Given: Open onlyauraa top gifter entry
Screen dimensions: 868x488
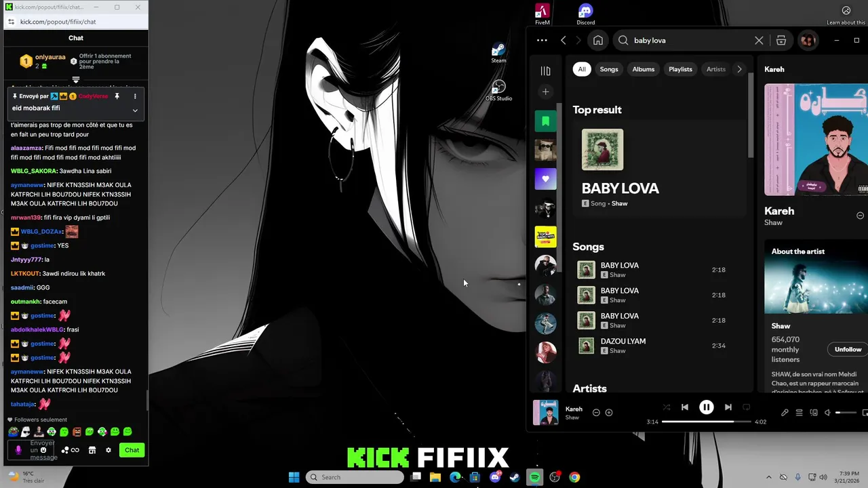Looking at the screenshot, I should tap(43, 61).
